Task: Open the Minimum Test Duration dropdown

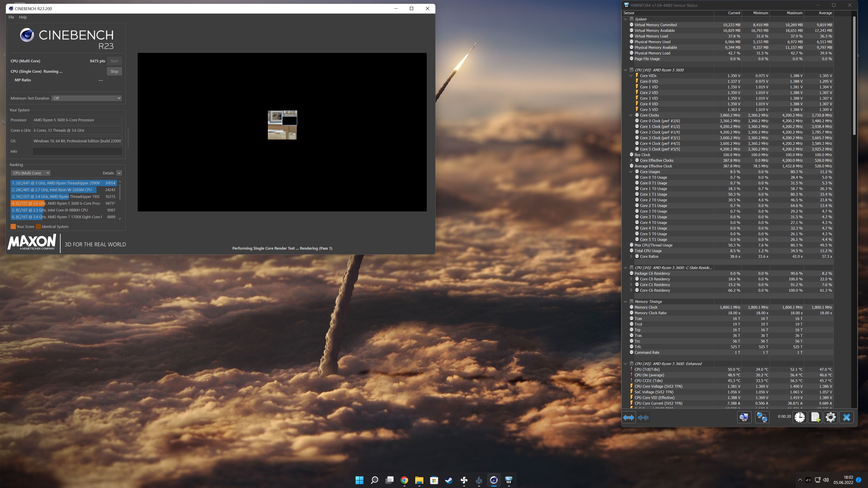Action: pos(86,98)
